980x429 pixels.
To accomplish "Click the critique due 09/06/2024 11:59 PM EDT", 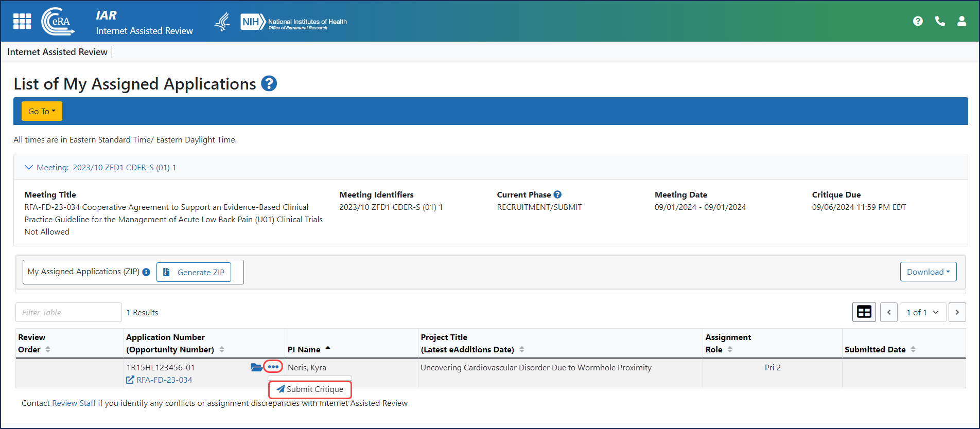I will [x=859, y=207].
